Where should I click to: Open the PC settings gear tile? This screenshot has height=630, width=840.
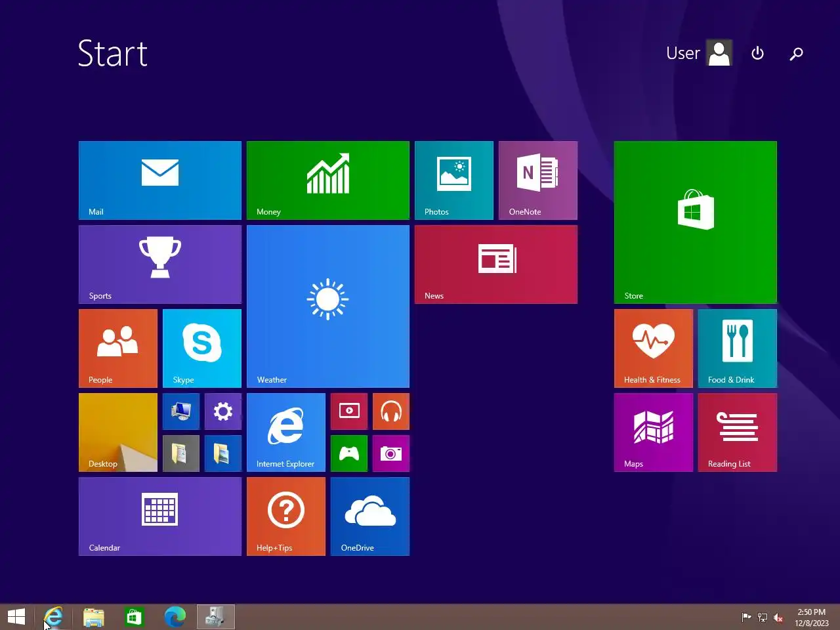tap(223, 411)
